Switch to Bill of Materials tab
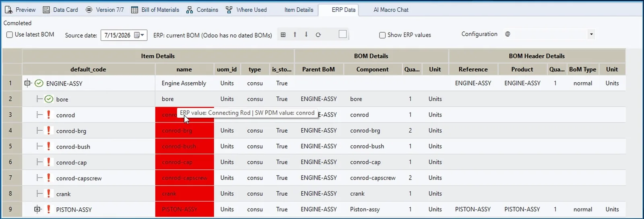This screenshot has height=219, width=644. [x=155, y=10]
